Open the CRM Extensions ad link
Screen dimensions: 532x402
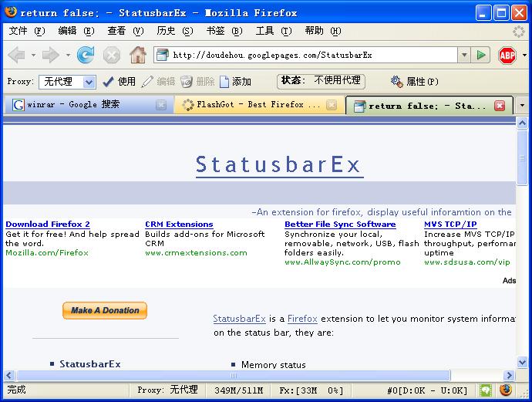coord(179,224)
